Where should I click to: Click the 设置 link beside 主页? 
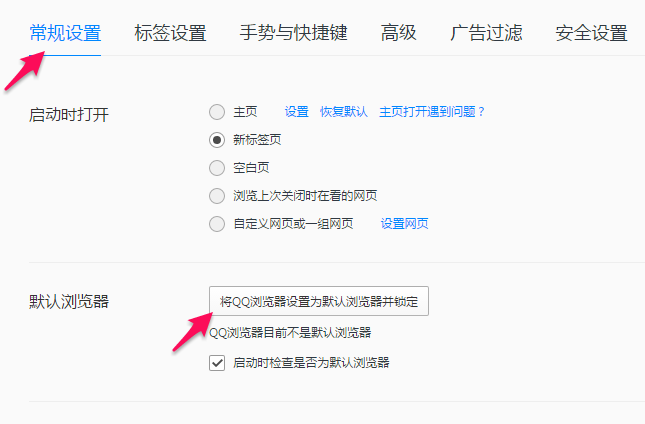[296, 112]
